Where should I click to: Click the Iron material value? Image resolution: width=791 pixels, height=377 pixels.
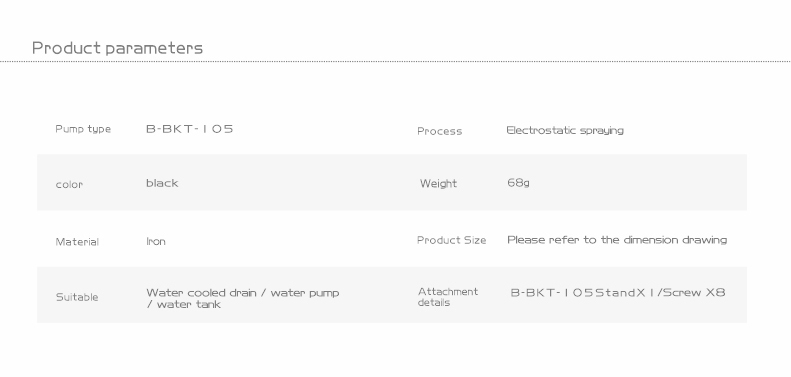(x=156, y=241)
